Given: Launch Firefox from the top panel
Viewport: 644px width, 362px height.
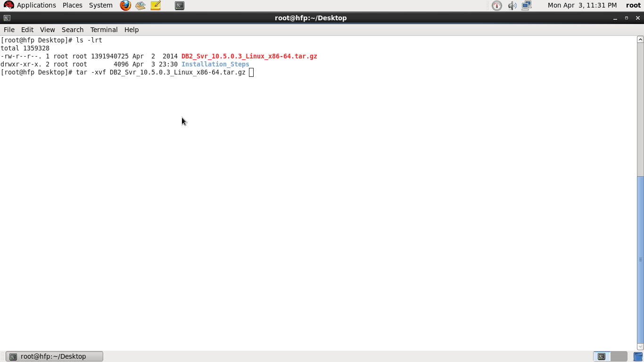Looking at the screenshot, I should pos(125,5).
